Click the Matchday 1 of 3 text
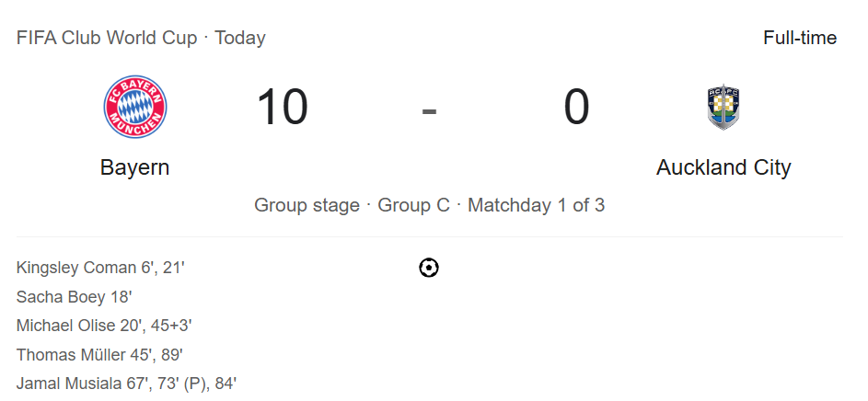The width and height of the screenshot is (868, 401). point(537,205)
